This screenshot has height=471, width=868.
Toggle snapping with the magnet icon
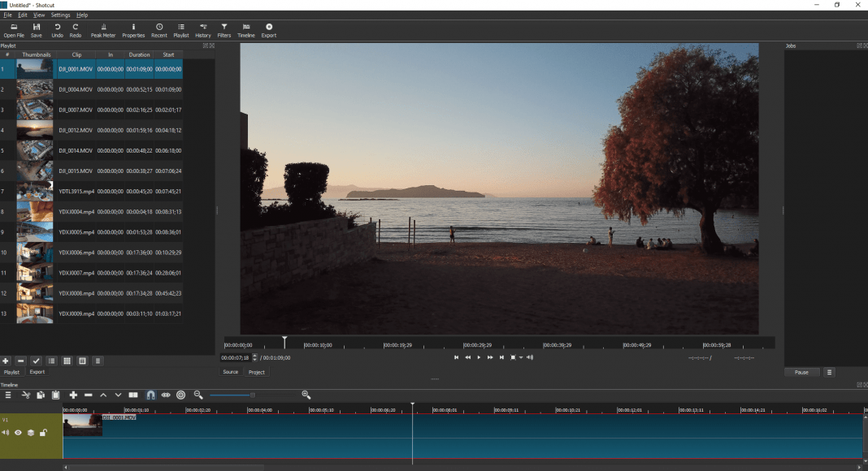click(150, 395)
